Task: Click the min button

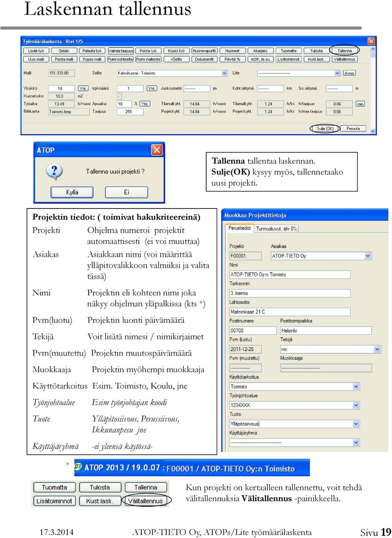Action: (360, 104)
